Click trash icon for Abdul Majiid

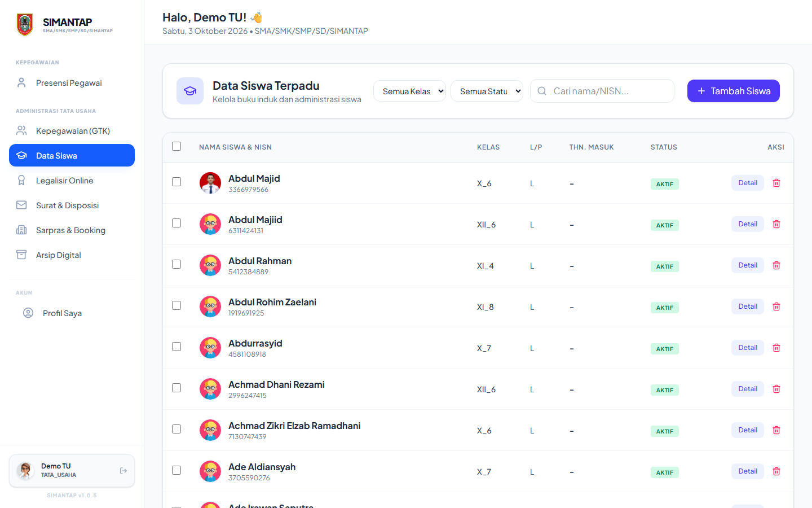pyautogui.click(x=776, y=224)
